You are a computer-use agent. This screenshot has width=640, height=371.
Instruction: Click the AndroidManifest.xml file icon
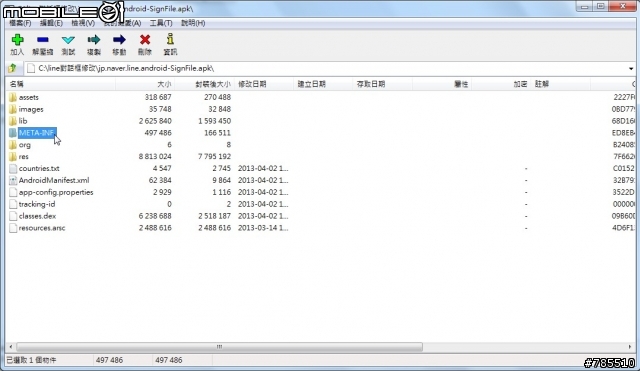[x=13, y=180]
